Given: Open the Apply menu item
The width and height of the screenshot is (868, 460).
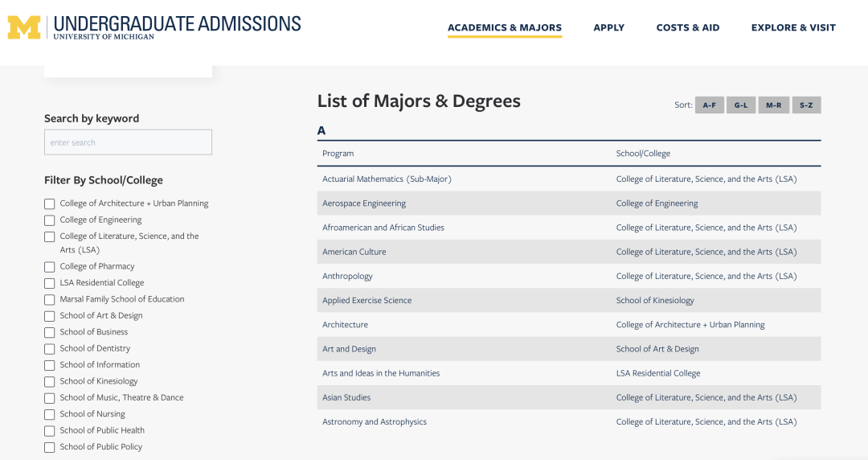Looking at the screenshot, I should (609, 27).
